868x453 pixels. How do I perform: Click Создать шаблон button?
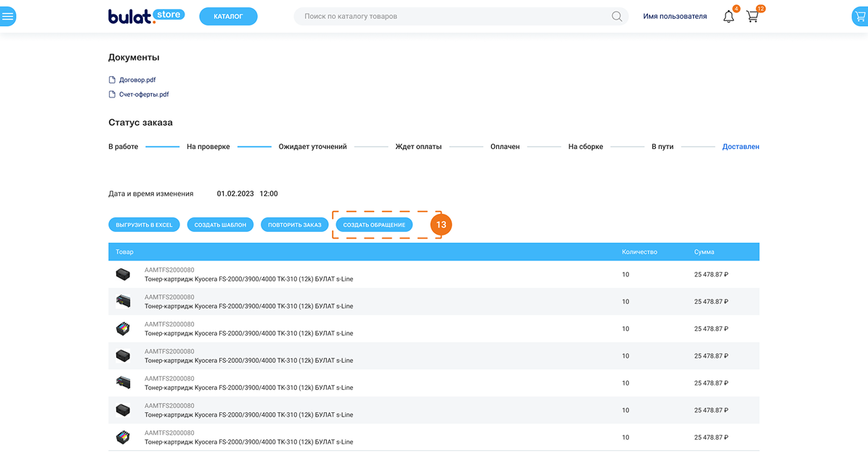220,225
